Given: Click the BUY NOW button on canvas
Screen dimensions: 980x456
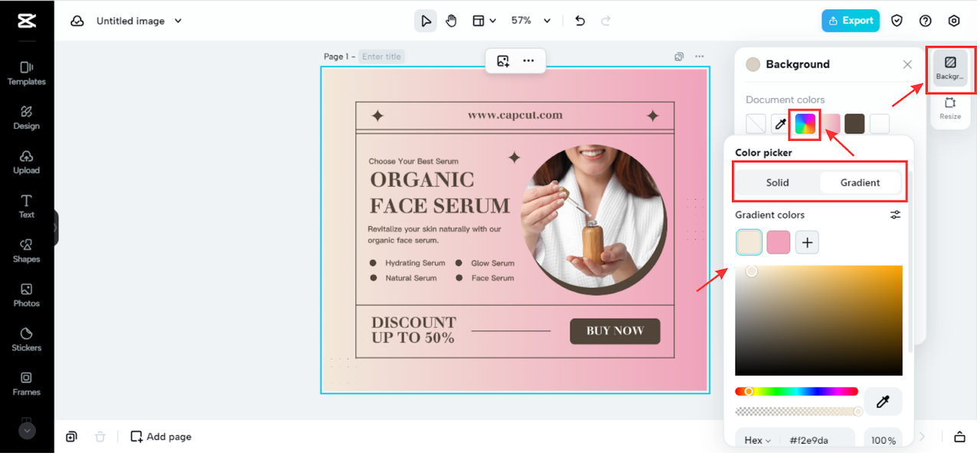Looking at the screenshot, I should click(x=615, y=331).
